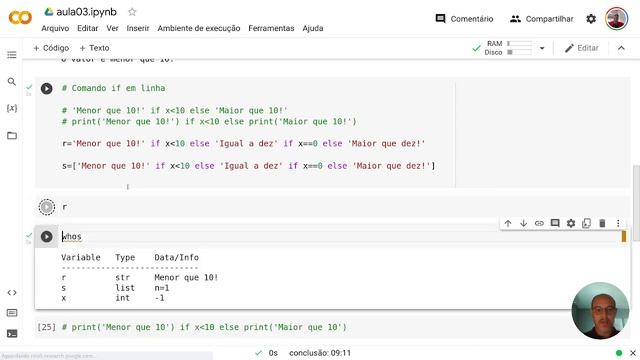
Task: Collapse the header with the chevron
Action: 621,48
